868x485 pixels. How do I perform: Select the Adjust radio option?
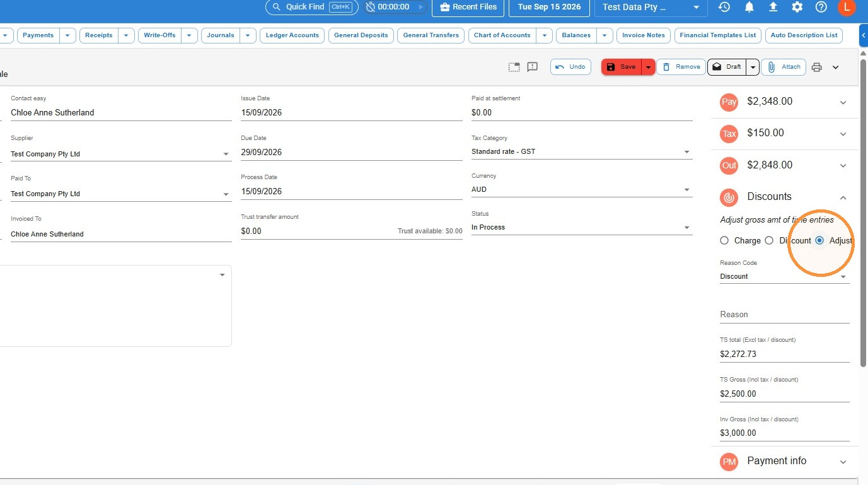pos(819,240)
